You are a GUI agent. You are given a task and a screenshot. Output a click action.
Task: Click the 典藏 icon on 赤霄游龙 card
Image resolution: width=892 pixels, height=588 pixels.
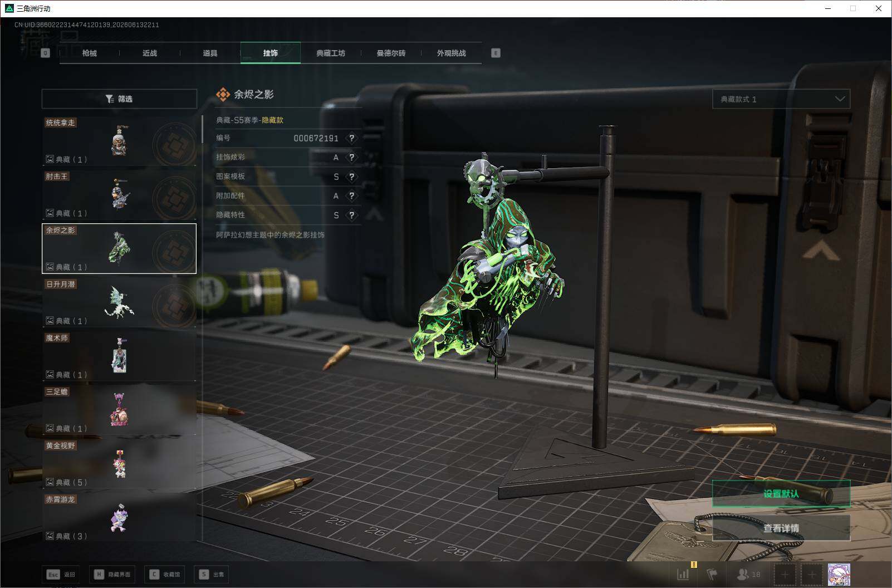click(x=50, y=536)
